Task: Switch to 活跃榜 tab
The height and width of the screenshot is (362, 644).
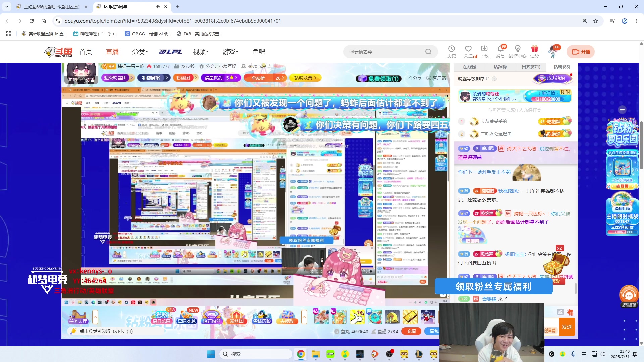Action: [x=500, y=67]
